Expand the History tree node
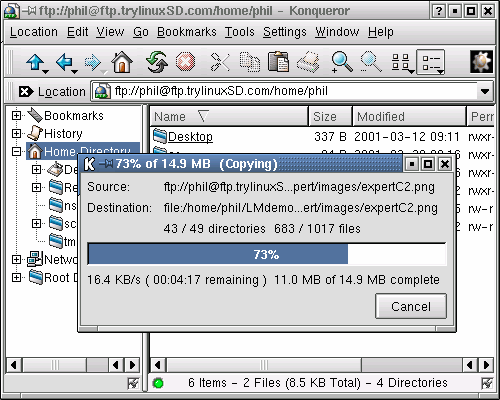Viewport: 500px width, 400px height. (16, 134)
